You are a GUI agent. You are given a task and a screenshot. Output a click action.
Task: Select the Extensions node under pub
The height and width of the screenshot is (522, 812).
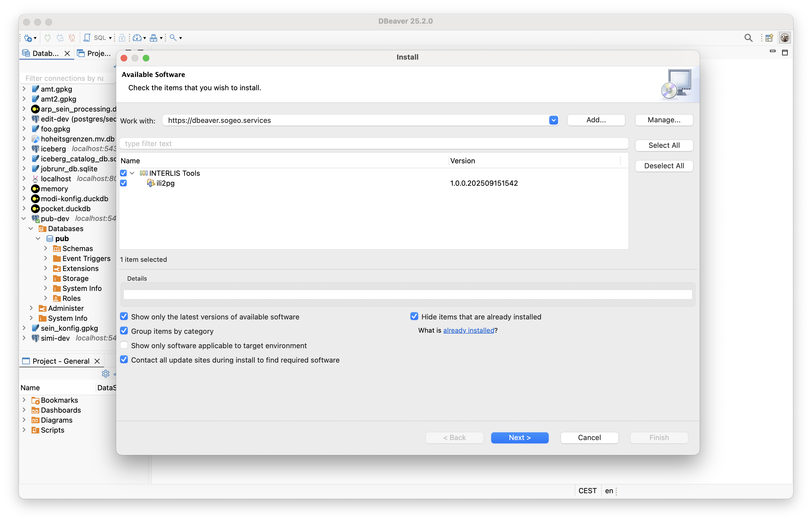(80, 268)
